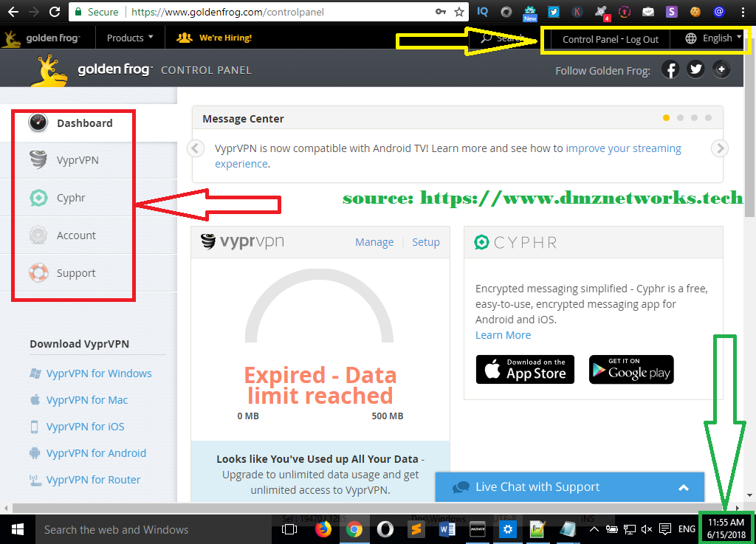Open Cyphr Learn More link
This screenshot has height=544, width=756.
click(503, 335)
